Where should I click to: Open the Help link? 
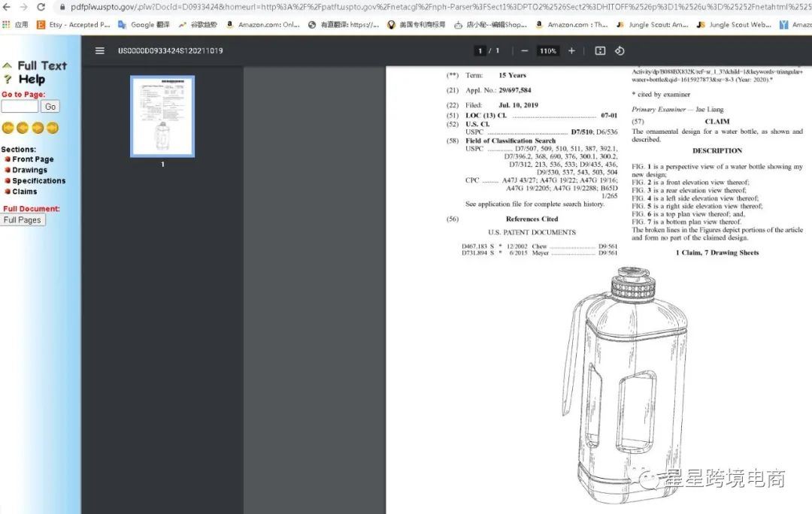point(32,80)
